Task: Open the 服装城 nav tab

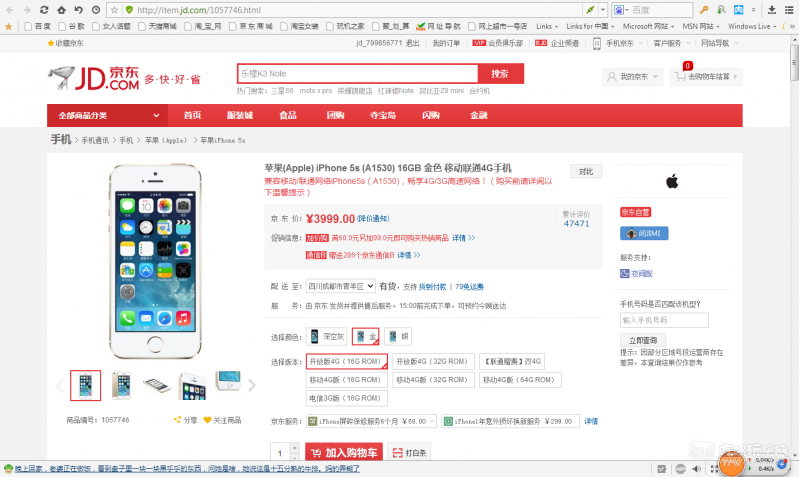Action: (239, 115)
